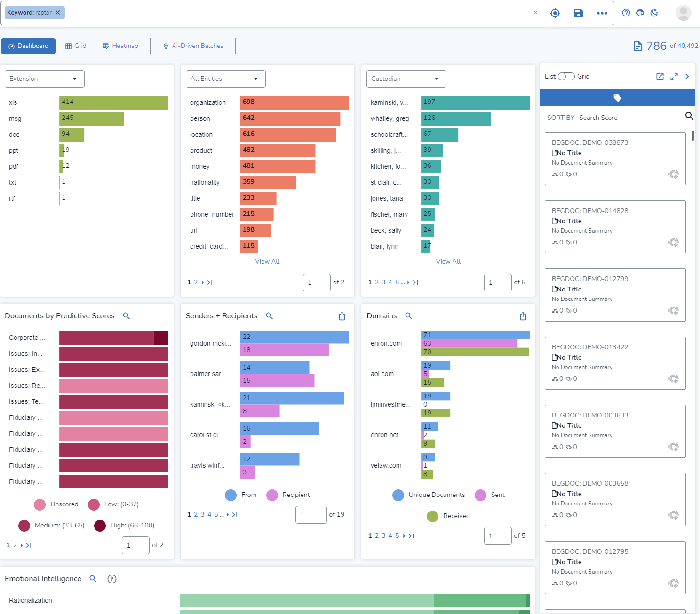Search within the Domains widget

pyautogui.click(x=409, y=316)
